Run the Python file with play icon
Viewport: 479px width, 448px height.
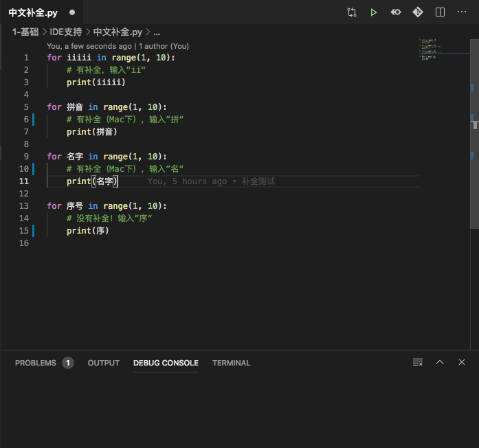[x=374, y=12]
